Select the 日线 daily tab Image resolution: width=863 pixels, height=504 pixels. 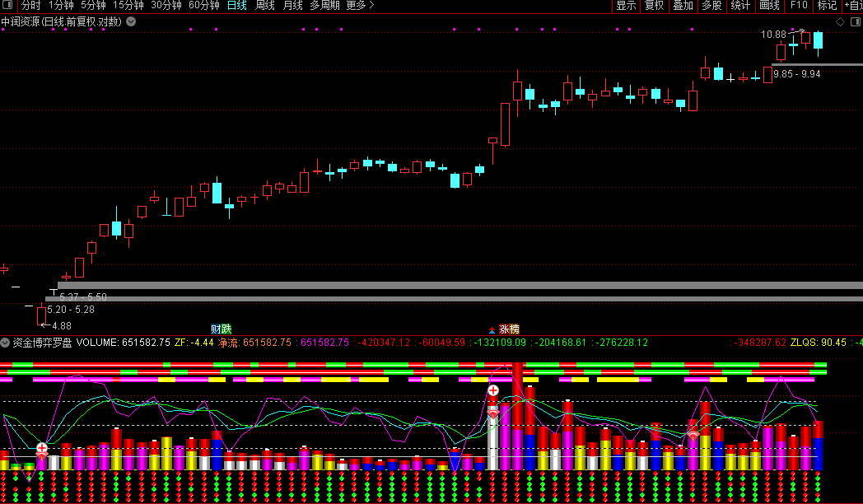[237, 6]
